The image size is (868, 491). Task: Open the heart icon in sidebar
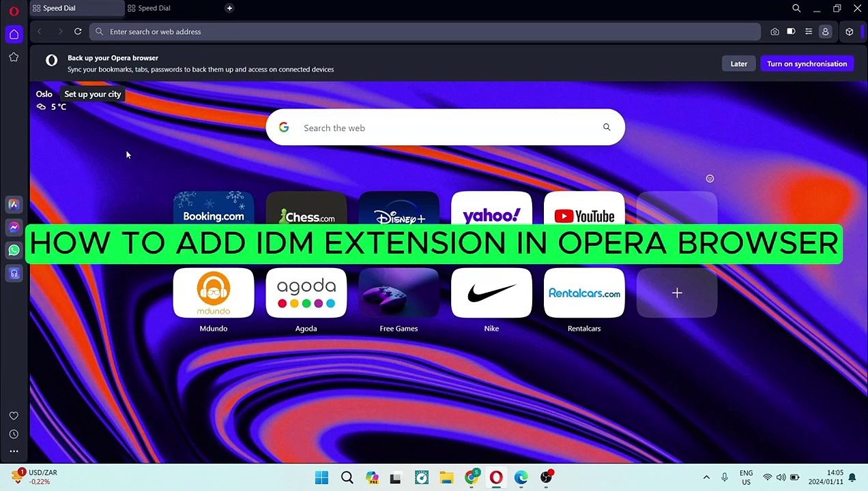[14, 415]
